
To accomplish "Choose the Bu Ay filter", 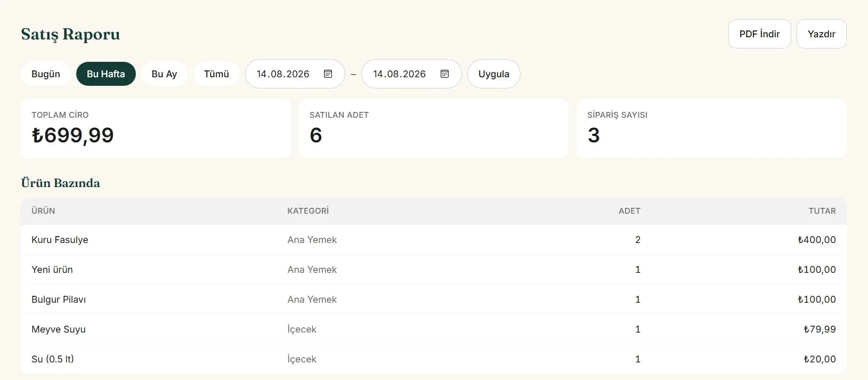I will (x=164, y=74).
